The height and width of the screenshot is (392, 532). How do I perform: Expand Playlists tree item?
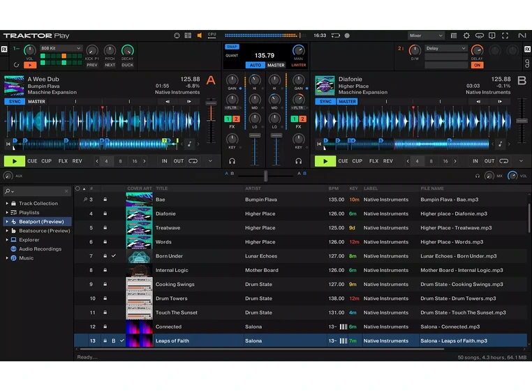pos(7,212)
